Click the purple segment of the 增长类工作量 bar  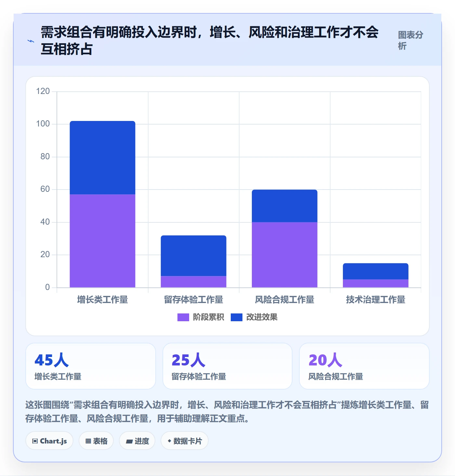tap(102, 241)
